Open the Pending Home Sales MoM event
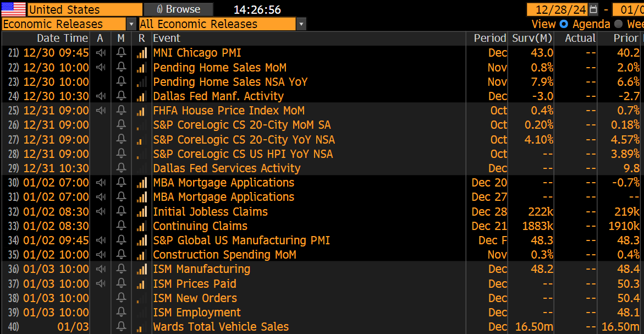Image resolution: width=644 pixels, height=334 pixels. click(x=220, y=67)
